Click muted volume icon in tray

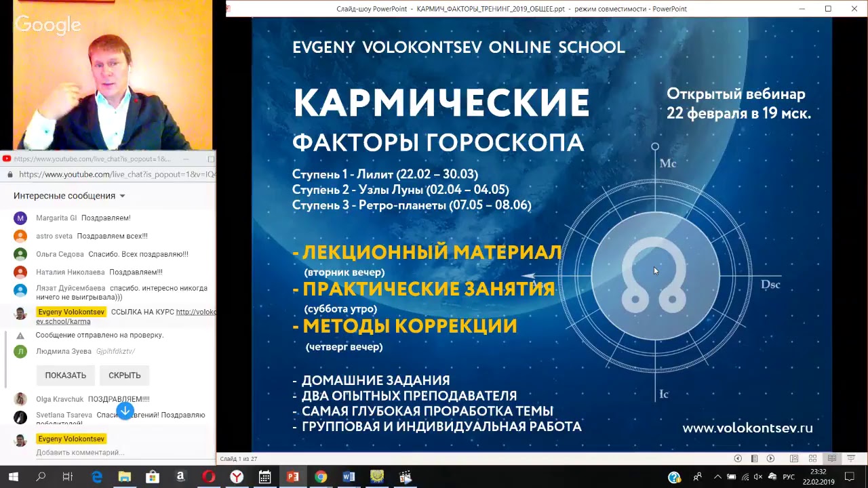point(757,477)
